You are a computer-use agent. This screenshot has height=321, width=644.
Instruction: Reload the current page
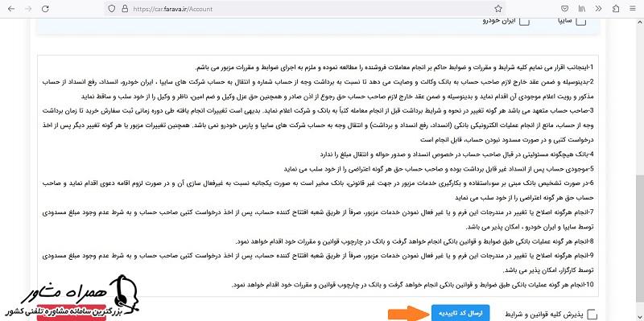point(46,9)
